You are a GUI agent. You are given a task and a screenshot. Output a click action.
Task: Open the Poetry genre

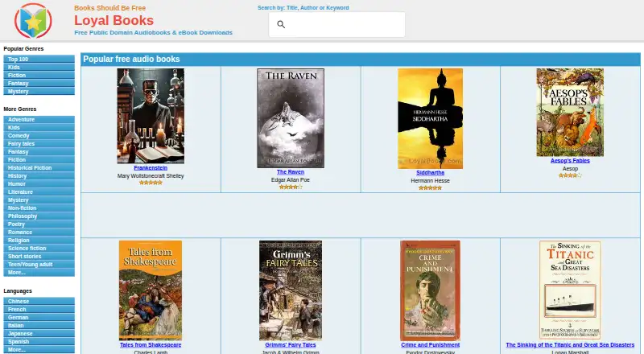(39, 224)
